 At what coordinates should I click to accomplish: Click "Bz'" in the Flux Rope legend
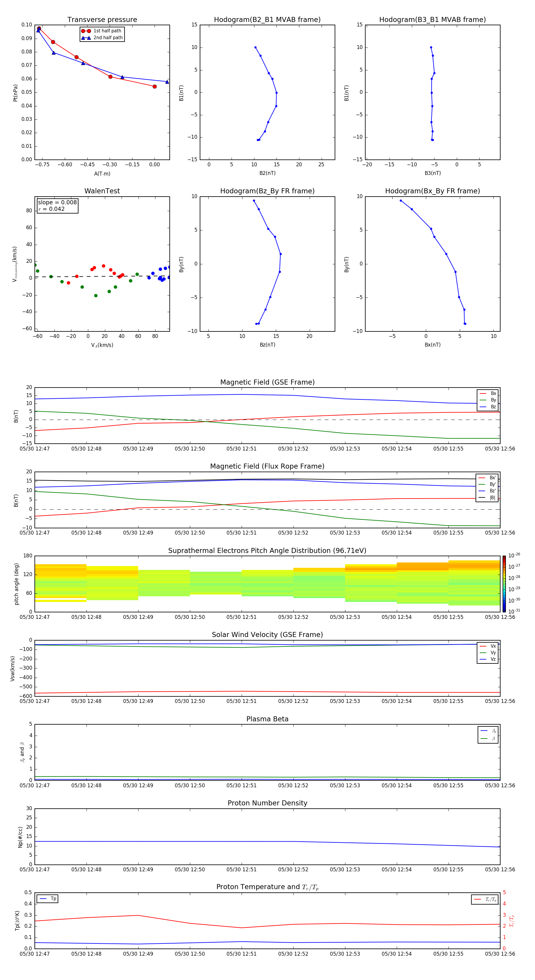(487, 491)
